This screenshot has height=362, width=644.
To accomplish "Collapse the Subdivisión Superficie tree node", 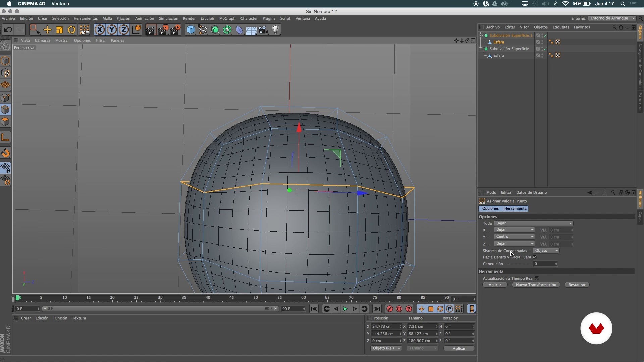I will coord(481,49).
